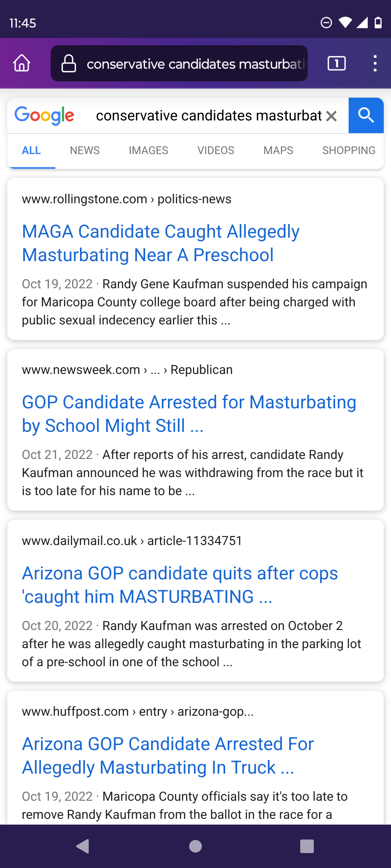
Task: Open the Newsweek GOP Candidate Arrested link
Action: click(189, 414)
